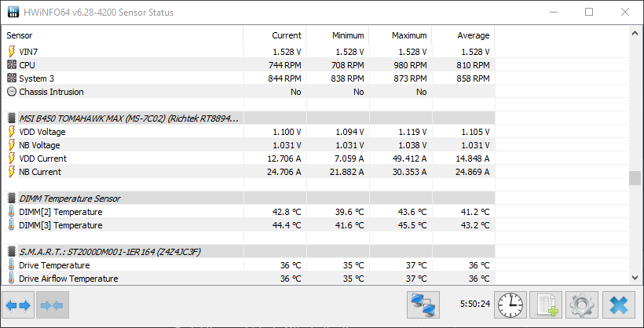Click the MSI B450 TOMAHAWK chip icon
Viewport: 644px width, 328px height.
[x=12, y=118]
